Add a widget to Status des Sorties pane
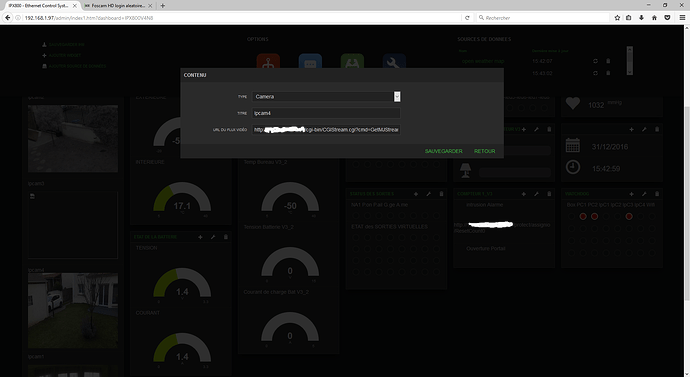 416,194
